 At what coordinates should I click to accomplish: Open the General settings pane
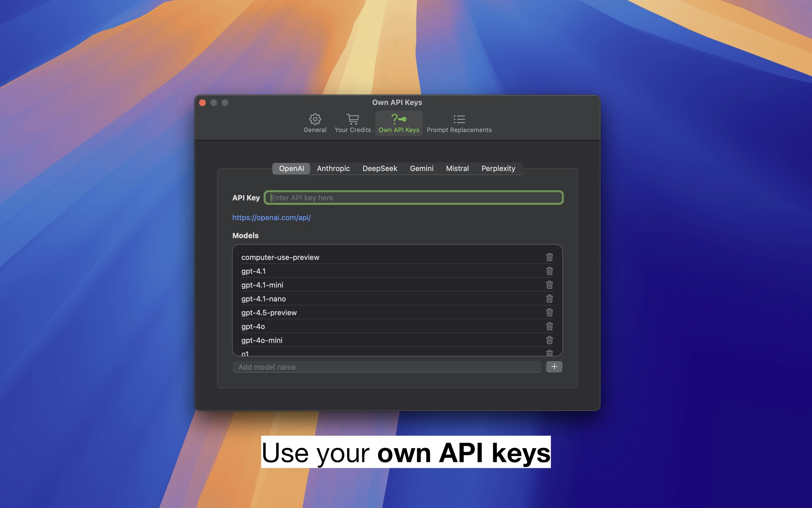click(x=315, y=123)
